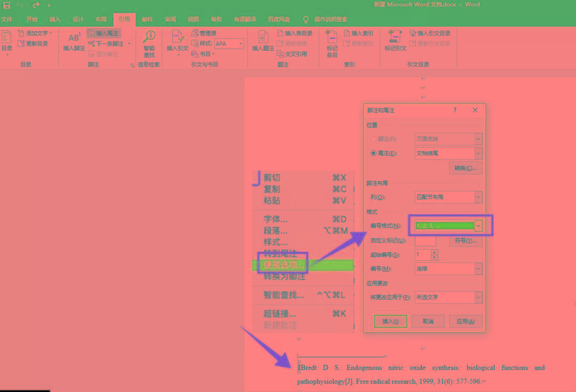Switch to the 设计 tab

(x=78, y=19)
